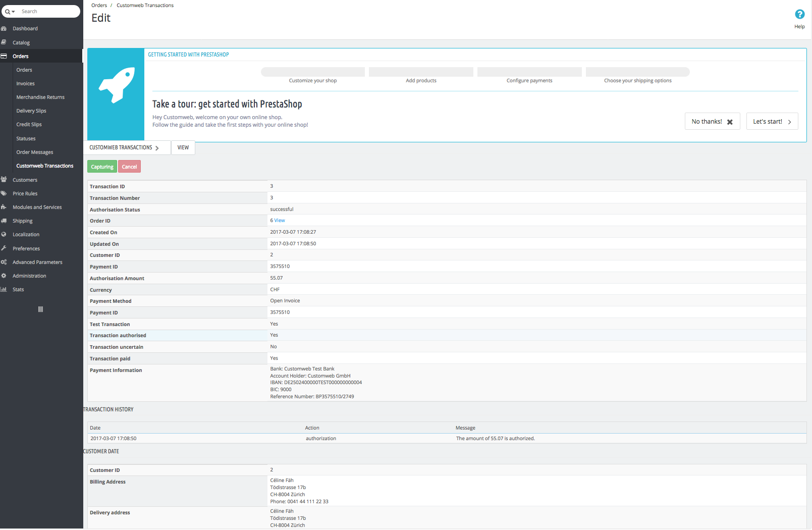Expand the Customweb Transactions breadcrumb chevron
Viewport: 812px width, 530px height.
coord(157,148)
